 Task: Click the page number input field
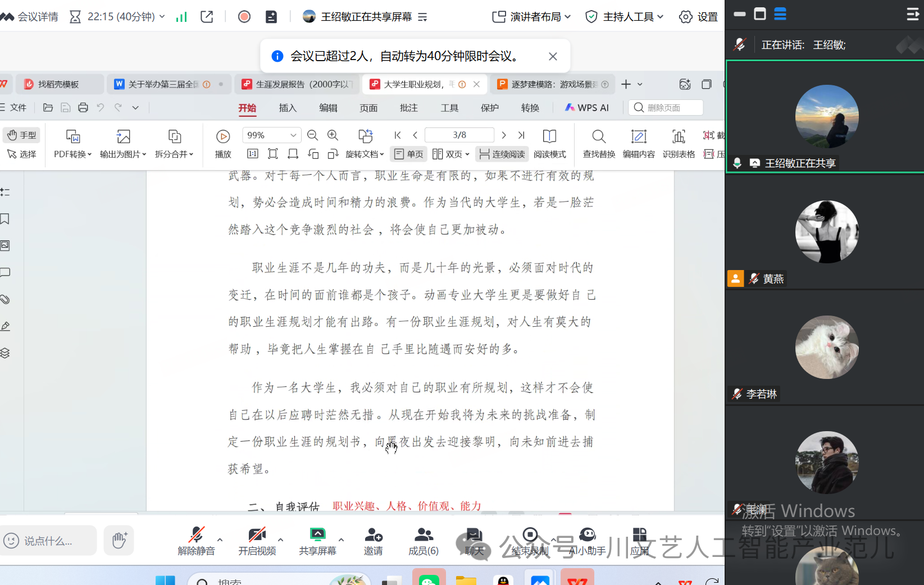click(x=459, y=135)
